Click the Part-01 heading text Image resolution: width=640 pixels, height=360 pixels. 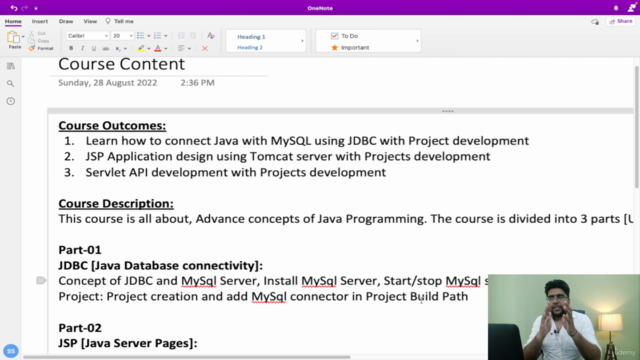pyautogui.click(x=80, y=250)
